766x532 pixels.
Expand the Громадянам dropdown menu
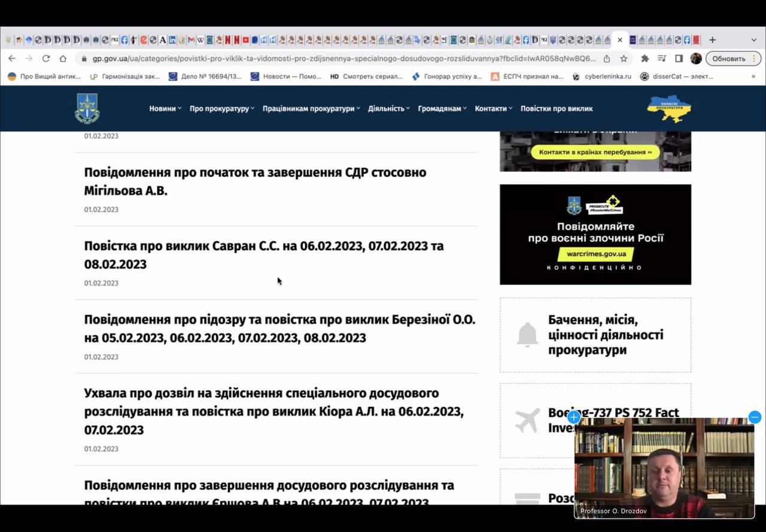pyautogui.click(x=442, y=108)
